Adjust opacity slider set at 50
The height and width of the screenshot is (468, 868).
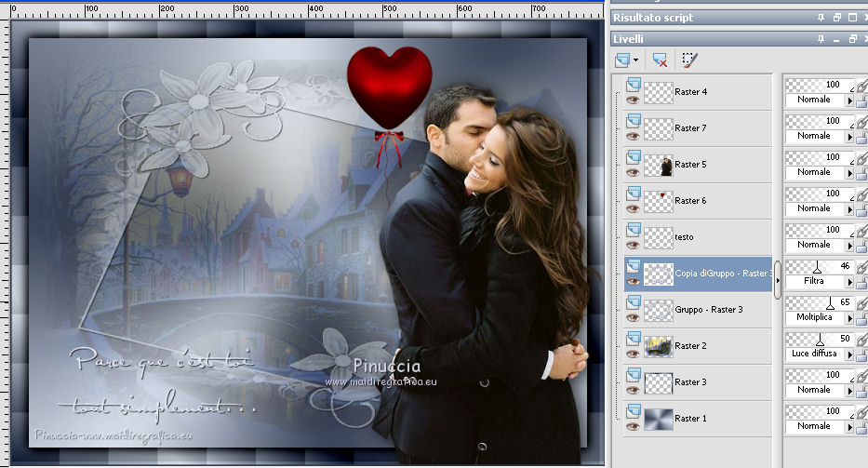click(x=820, y=340)
